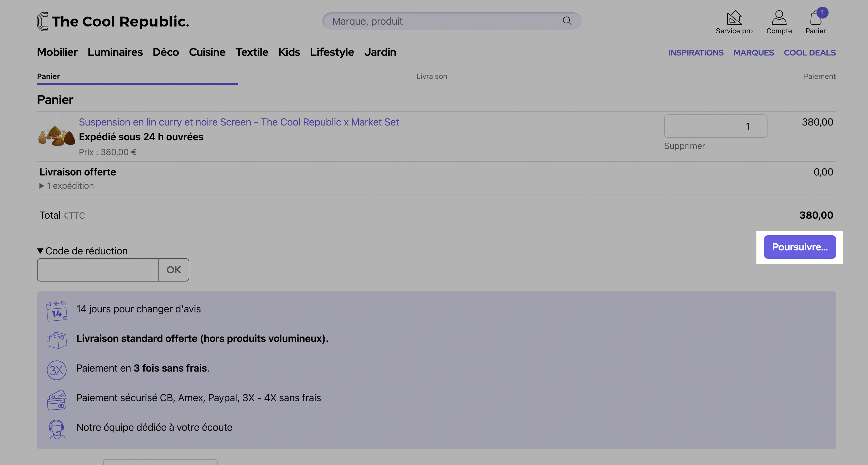This screenshot has width=868, height=465.
Task: Open the Cuisine menu
Action: point(207,52)
